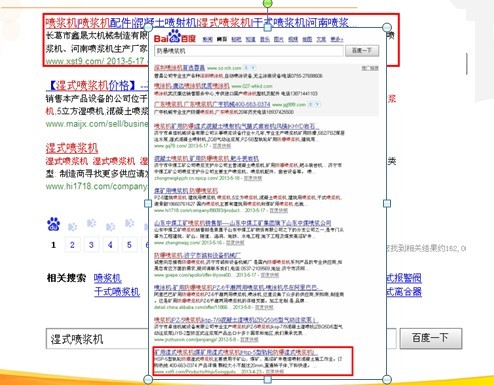Go to results page 2

coord(72,245)
